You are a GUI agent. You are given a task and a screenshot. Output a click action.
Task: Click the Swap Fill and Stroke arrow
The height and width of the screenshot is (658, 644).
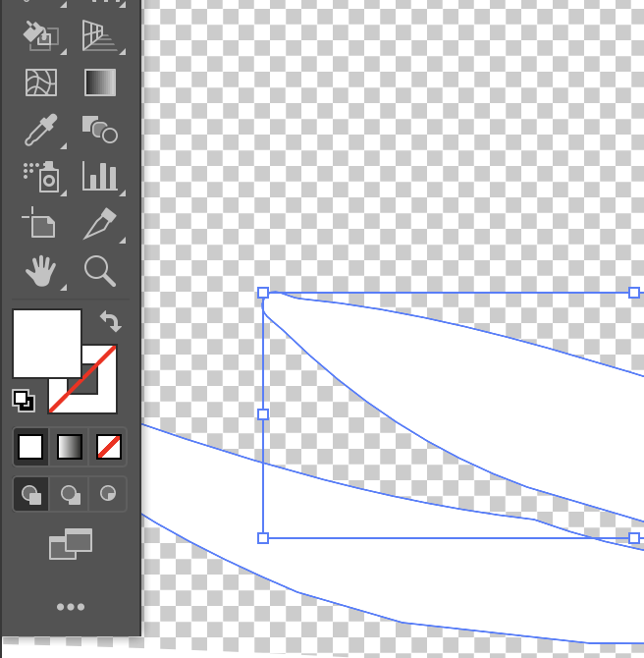coord(110,321)
